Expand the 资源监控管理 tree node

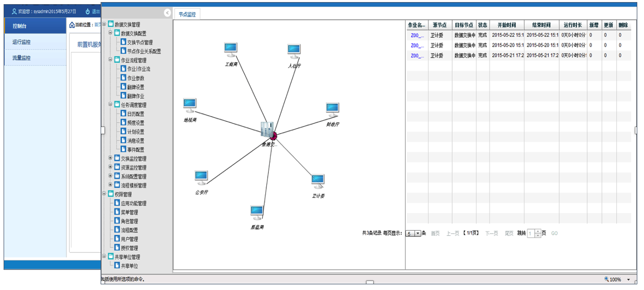coord(110,167)
